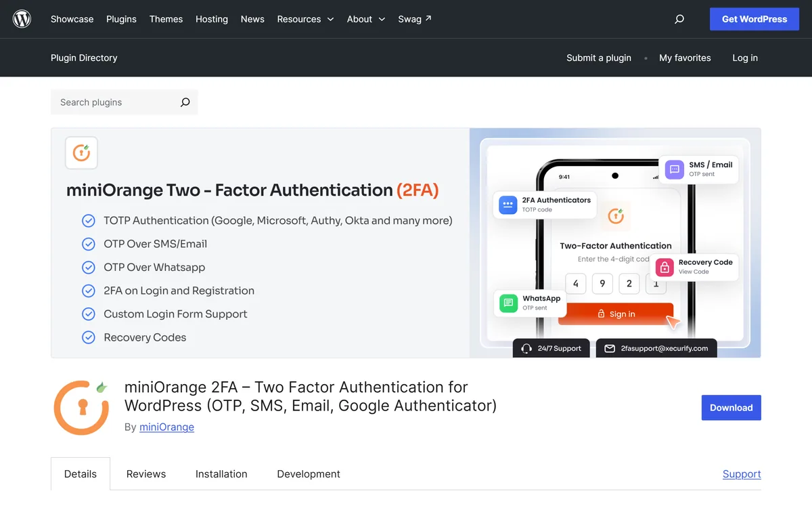812x508 pixels.
Task: Click the digit 2 code box
Action: click(x=629, y=284)
